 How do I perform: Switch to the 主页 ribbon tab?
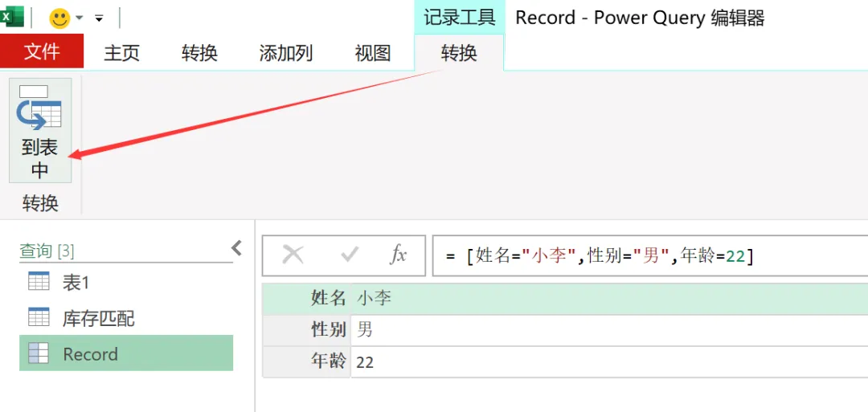pos(122,53)
